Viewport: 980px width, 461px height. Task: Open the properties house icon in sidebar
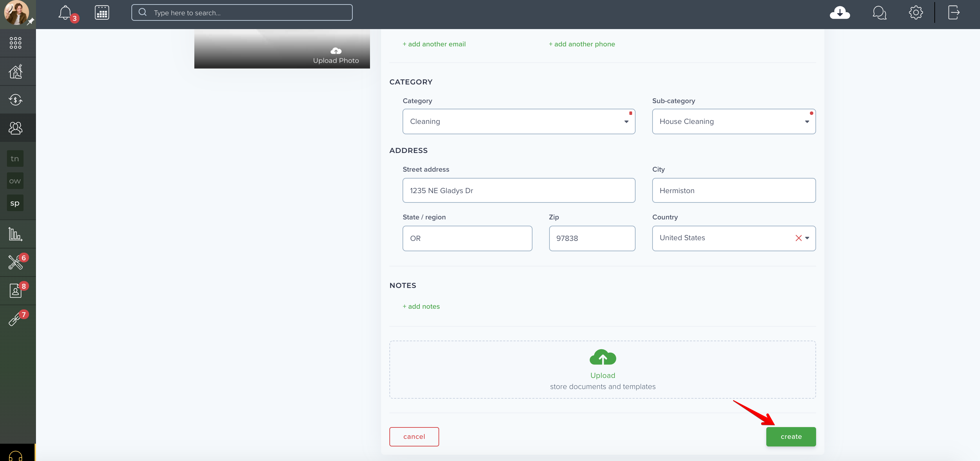point(16,71)
